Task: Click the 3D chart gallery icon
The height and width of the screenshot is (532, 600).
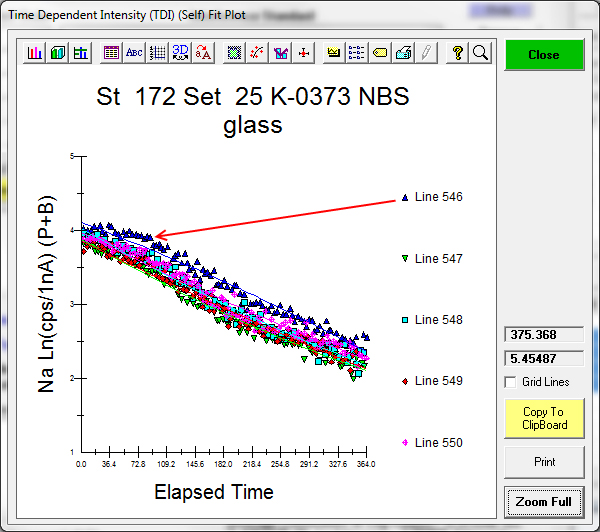Action: [x=58, y=53]
